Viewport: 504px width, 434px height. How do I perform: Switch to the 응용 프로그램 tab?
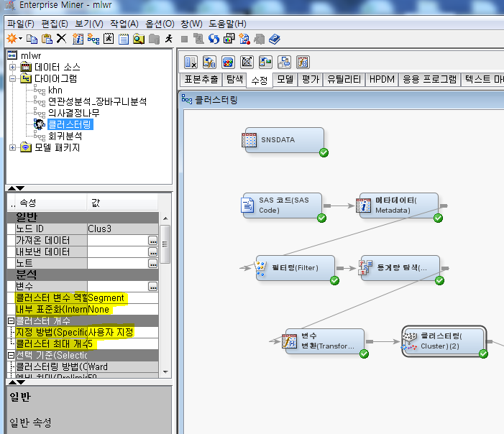click(x=430, y=79)
